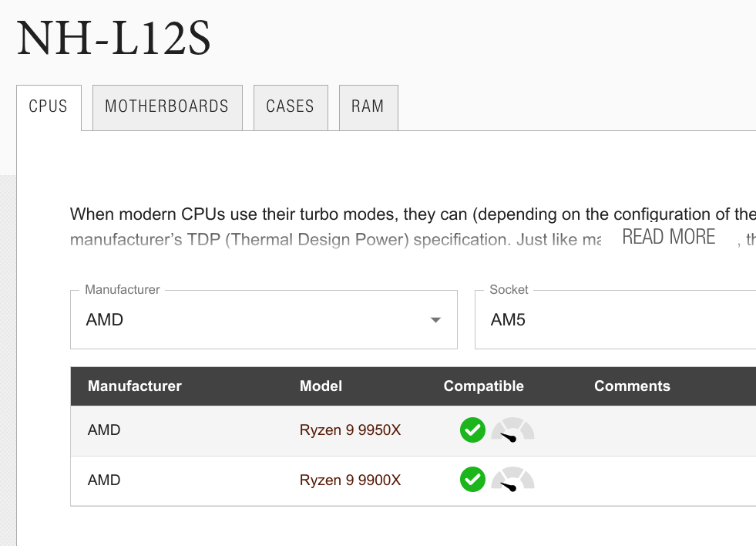Select the AMD cell in 9950X row
This screenshot has width=756, height=546.
(x=104, y=430)
